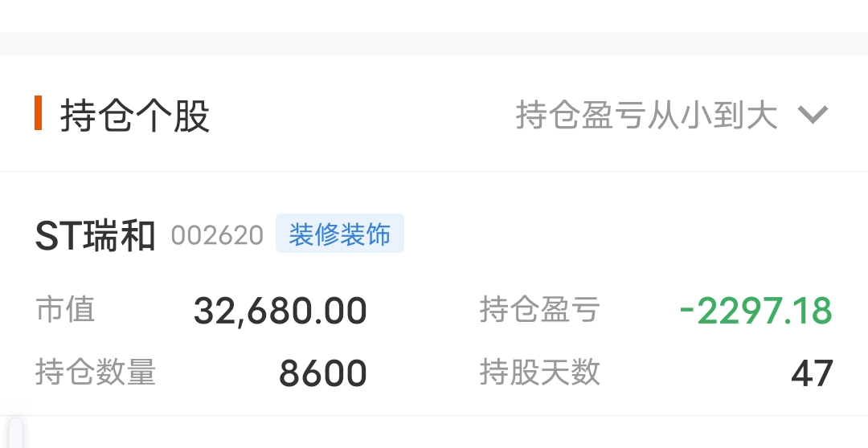Tap the 装修装饰 industry tag
This screenshot has height=448, width=868.
(340, 234)
